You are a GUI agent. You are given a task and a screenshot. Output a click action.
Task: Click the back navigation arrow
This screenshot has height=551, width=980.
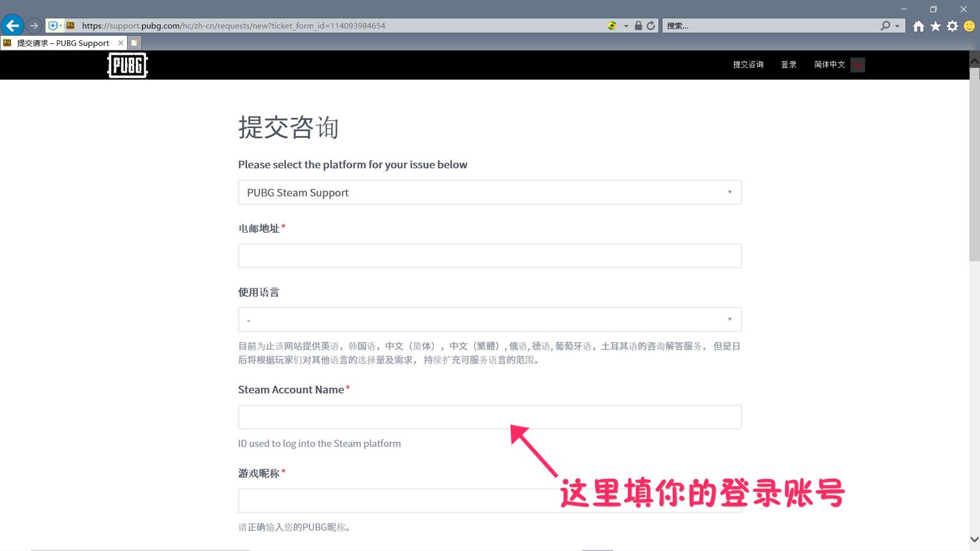[x=12, y=25]
